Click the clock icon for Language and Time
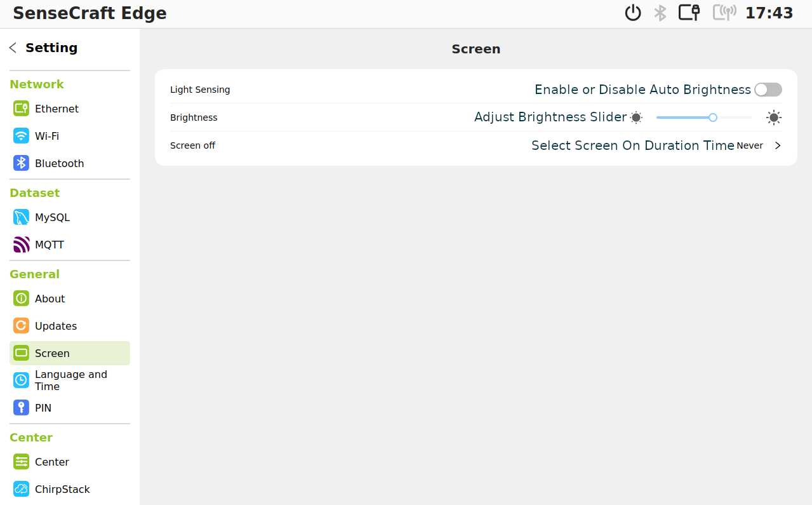Image resolution: width=812 pixels, height=505 pixels. click(21, 380)
